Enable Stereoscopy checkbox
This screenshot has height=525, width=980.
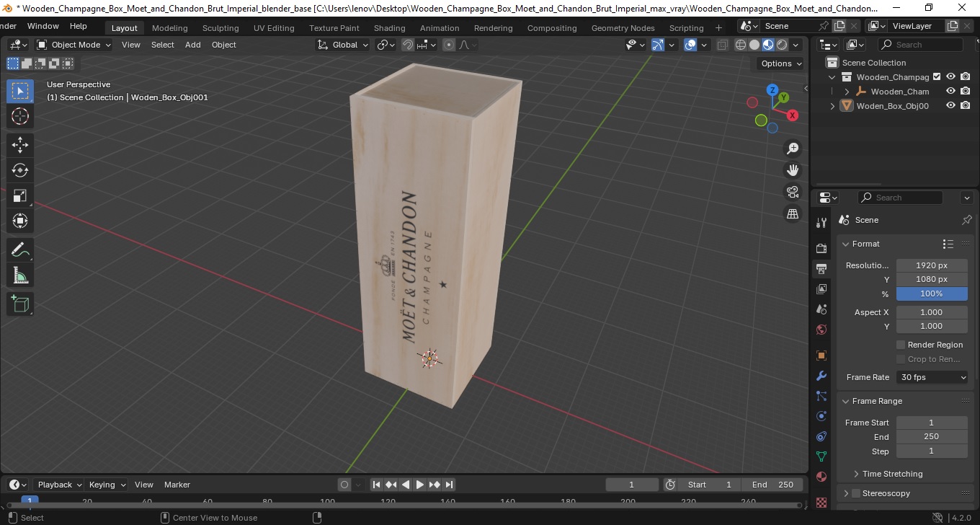[x=856, y=493]
